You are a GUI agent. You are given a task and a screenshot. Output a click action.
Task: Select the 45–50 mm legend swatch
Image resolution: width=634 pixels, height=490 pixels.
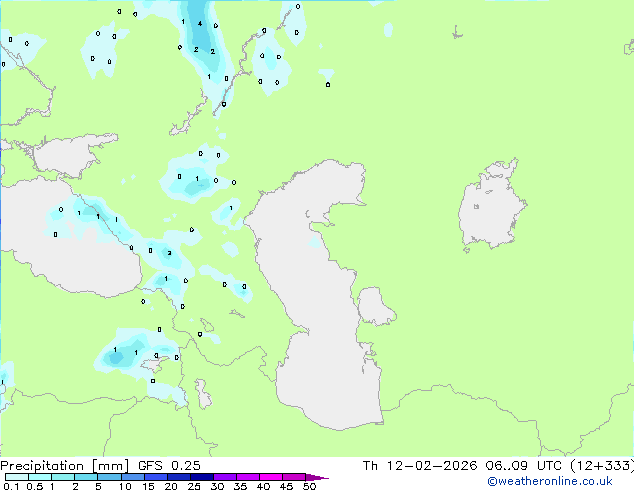coord(294,477)
